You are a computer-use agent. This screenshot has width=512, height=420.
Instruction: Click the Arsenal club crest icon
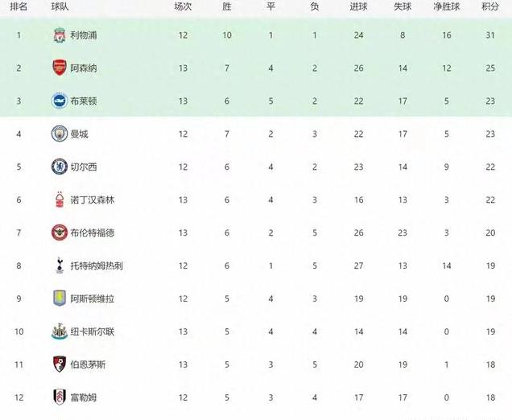59,68
